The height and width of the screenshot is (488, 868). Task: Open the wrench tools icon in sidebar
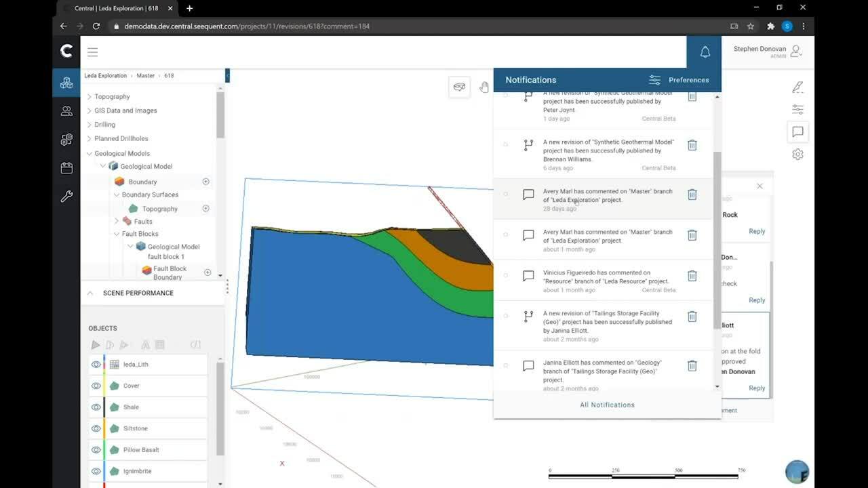66,197
